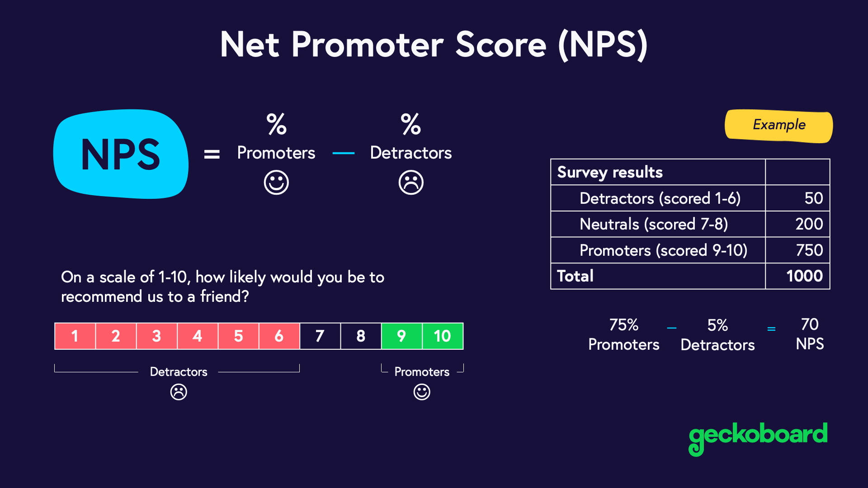Viewport: 868px width, 488px height.
Task: Click the Net Promoter Score (NPS) title
Action: point(434,45)
